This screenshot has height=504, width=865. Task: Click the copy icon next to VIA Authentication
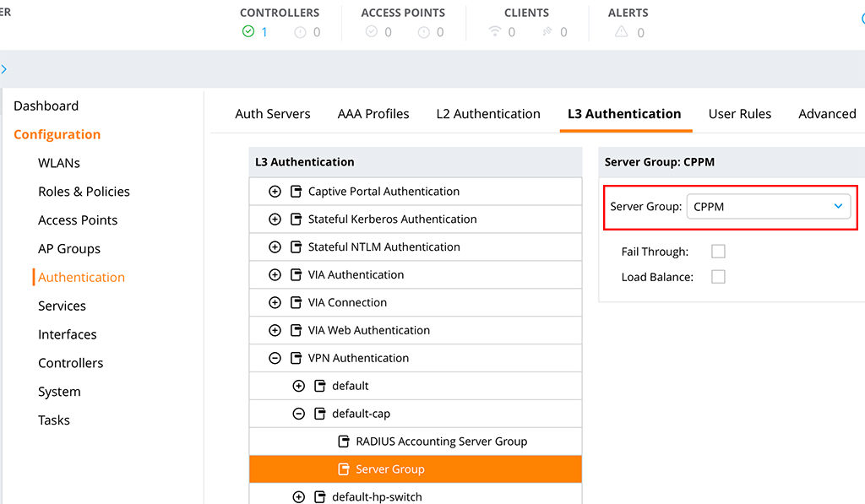pos(296,274)
